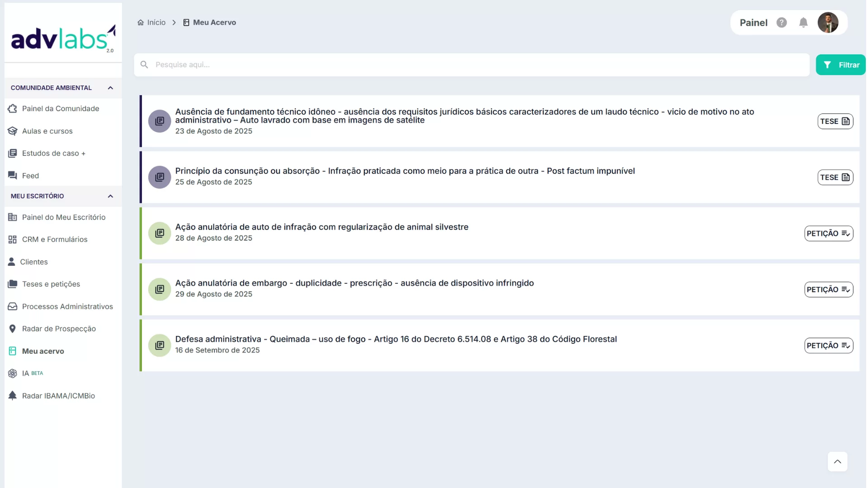Select CRM e Formulários in the sidebar
Viewport: 868px width, 488px height.
pyautogui.click(x=55, y=239)
